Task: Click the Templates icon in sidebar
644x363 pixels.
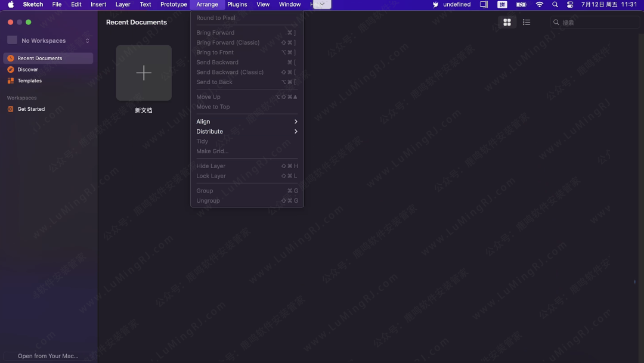Action: (x=11, y=81)
